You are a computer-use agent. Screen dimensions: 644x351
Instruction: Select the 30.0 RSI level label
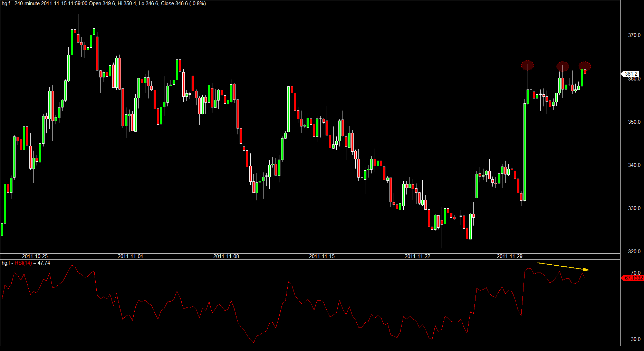pos(635,339)
